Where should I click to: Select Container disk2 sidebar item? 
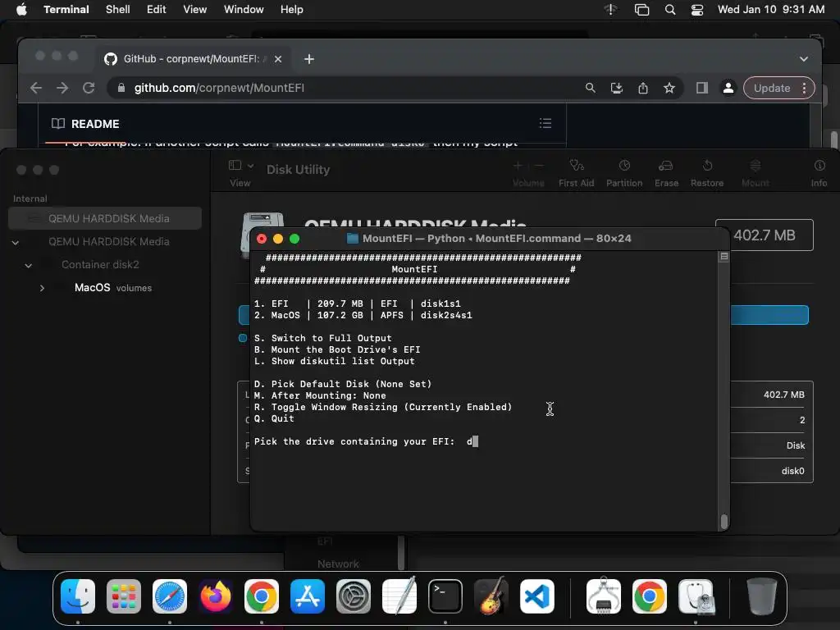point(100,265)
